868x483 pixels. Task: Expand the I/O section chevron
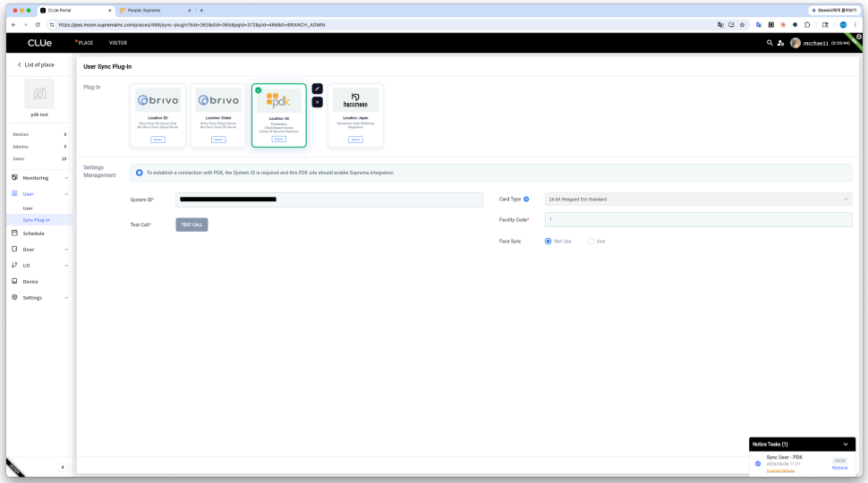pyautogui.click(x=66, y=266)
